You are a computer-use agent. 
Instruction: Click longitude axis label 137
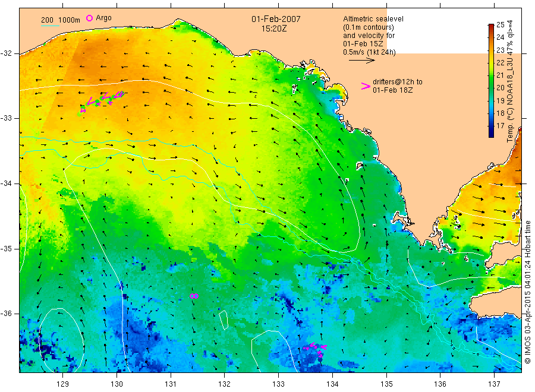[494, 384]
